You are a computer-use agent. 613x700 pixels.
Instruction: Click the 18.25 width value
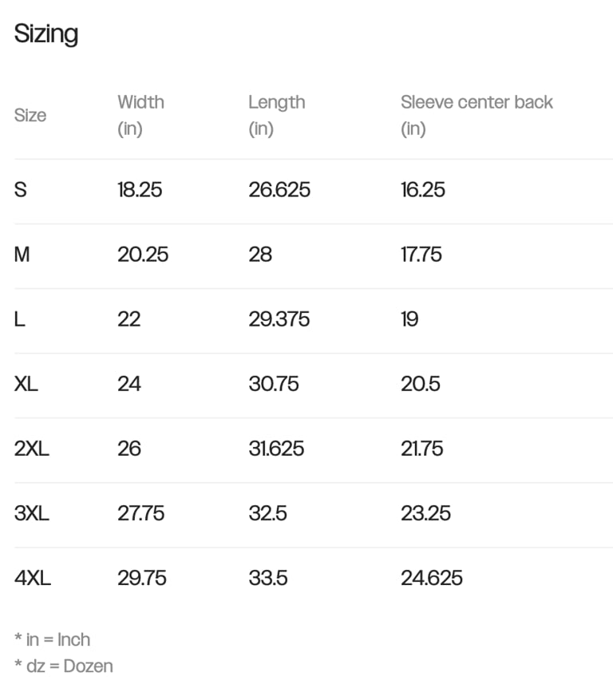coord(140,190)
